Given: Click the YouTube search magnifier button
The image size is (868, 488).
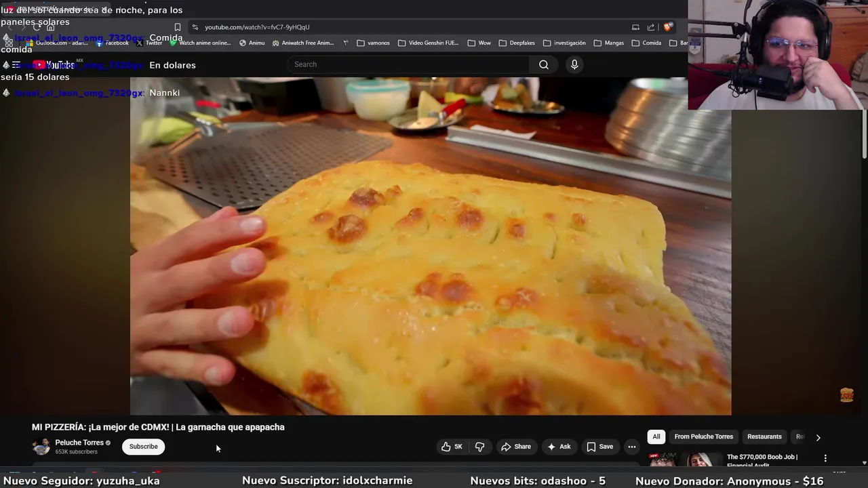Looking at the screenshot, I should click(543, 64).
